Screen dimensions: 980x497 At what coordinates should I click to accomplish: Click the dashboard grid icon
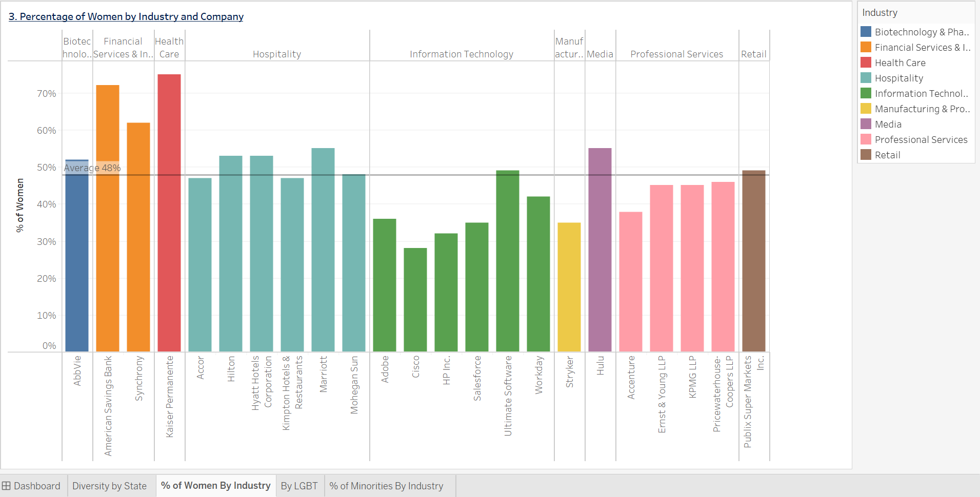click(x=6, y=486)
